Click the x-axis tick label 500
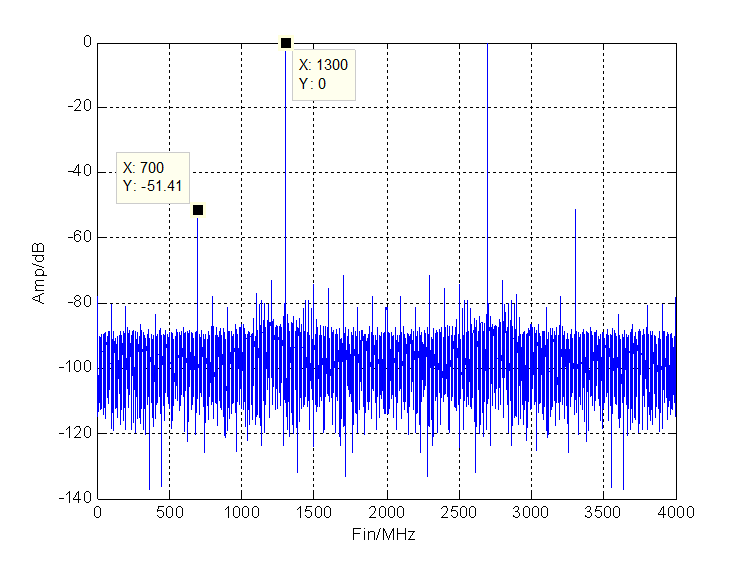The image size is (748, 561). (170, 512)
